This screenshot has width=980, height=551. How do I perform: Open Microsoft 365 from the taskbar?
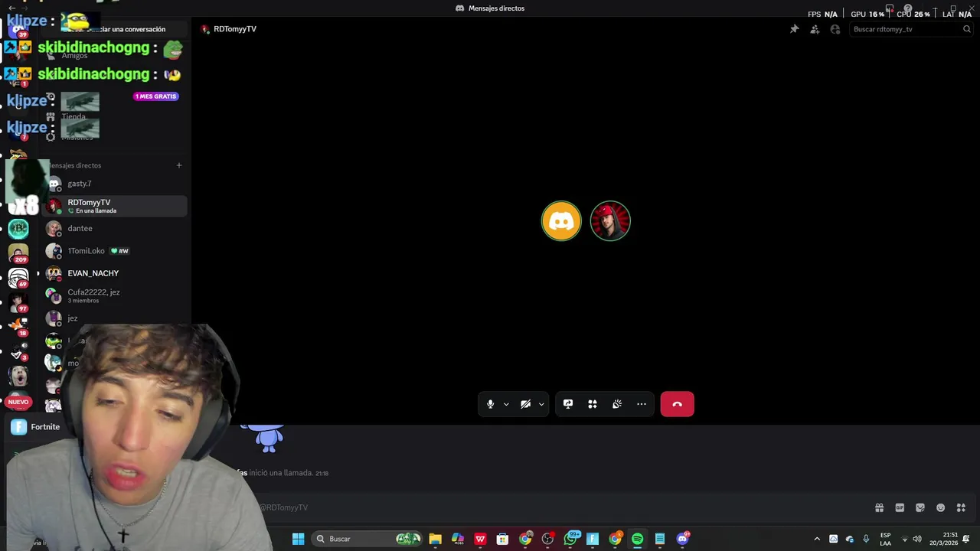tap(458, 539)
